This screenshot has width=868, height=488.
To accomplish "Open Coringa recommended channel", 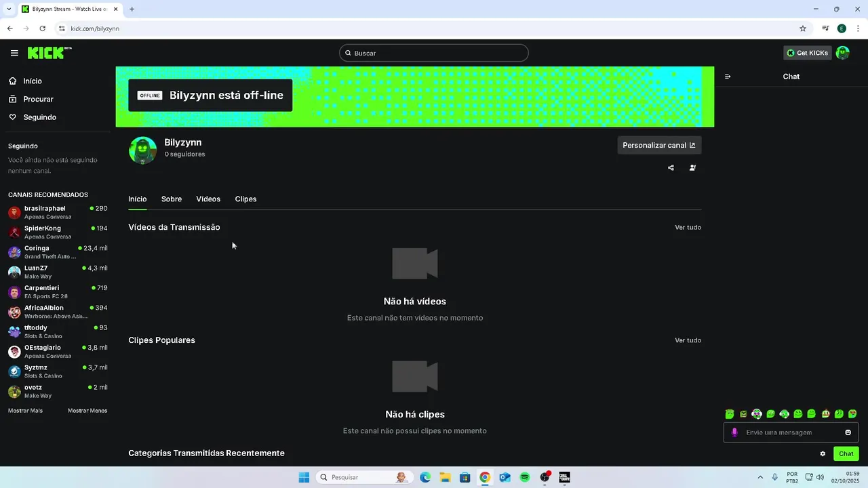I will 58,252.
